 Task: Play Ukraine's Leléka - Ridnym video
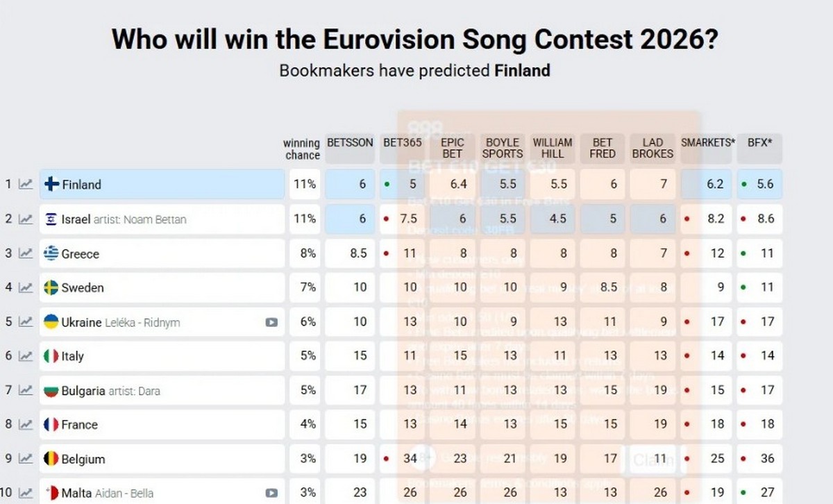(271, 322)
